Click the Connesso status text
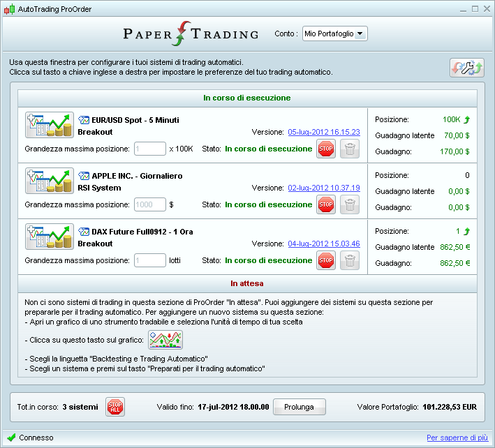 36,438
